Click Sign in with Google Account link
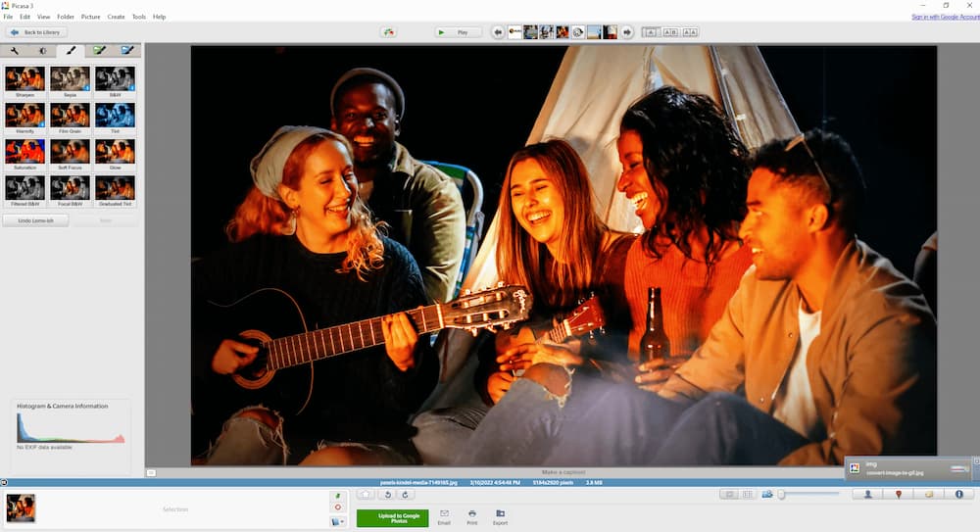This screenshot has width=980, height=532. coord(945,17)
